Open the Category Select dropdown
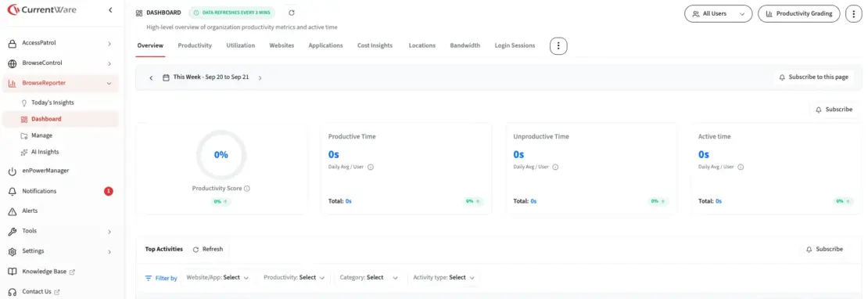This screenshot has width=868, height=299. [x=368, y=277]
